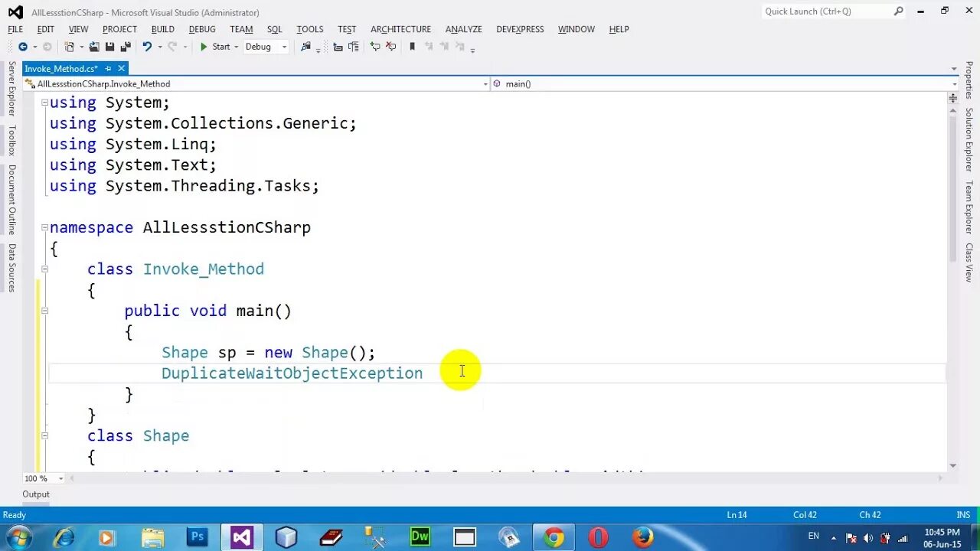Collapse the class Invoke_Method block
The width and height of the screenshot is (980, 551).
44,269
